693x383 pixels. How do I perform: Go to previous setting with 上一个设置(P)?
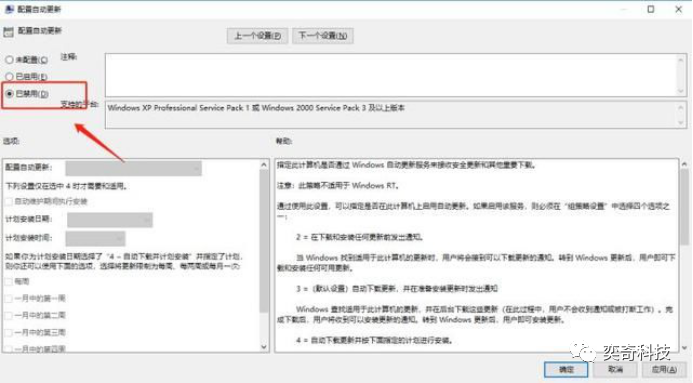pyautogui.click(x=257, y=36)
